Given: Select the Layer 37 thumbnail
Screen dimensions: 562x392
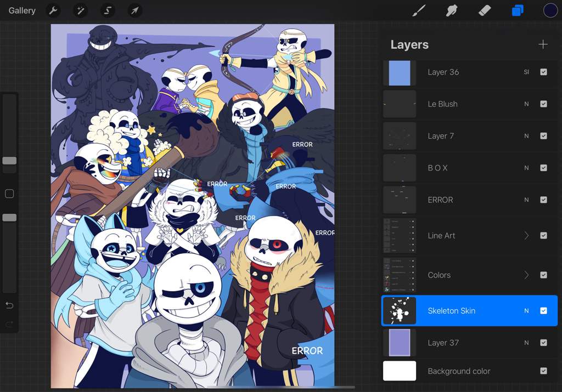Looking at the screenshot, I should pyautogui.click(x=400, y=343).
